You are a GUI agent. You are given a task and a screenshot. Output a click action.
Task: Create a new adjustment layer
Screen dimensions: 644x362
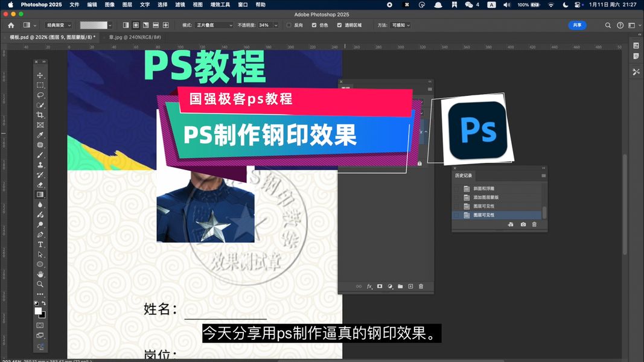point(390,287)
